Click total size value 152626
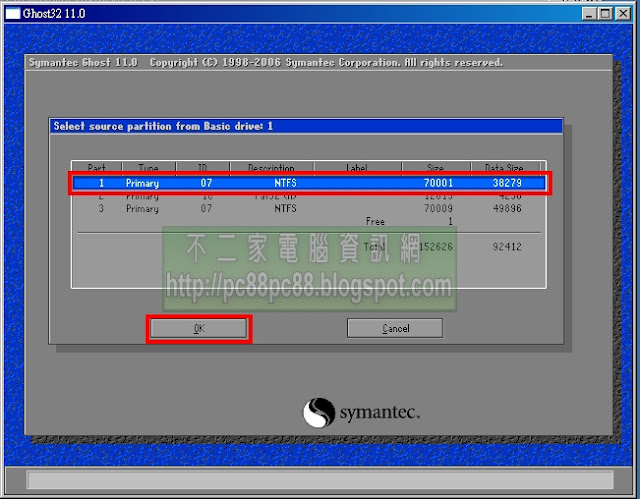 pyautogui.click(x=436, y=247)
